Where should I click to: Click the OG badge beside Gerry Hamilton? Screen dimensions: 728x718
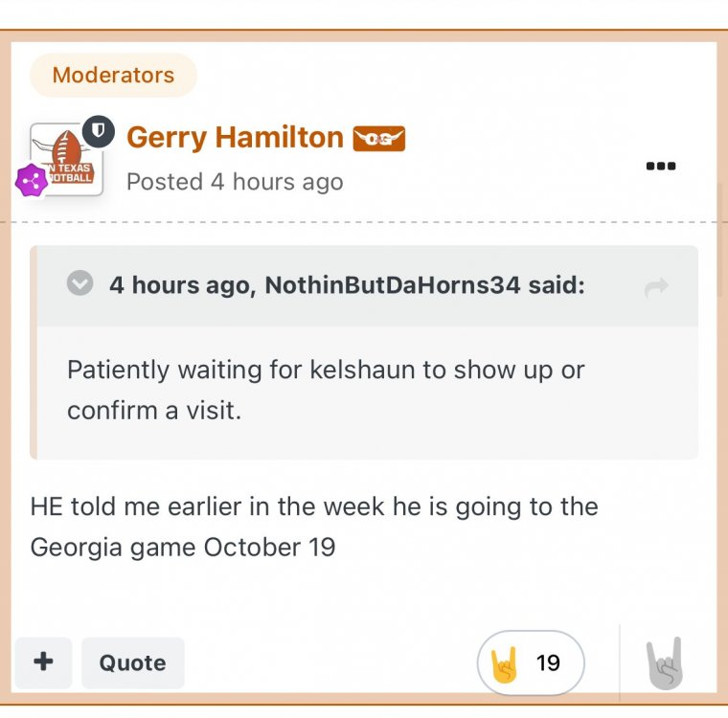(379, 139)
